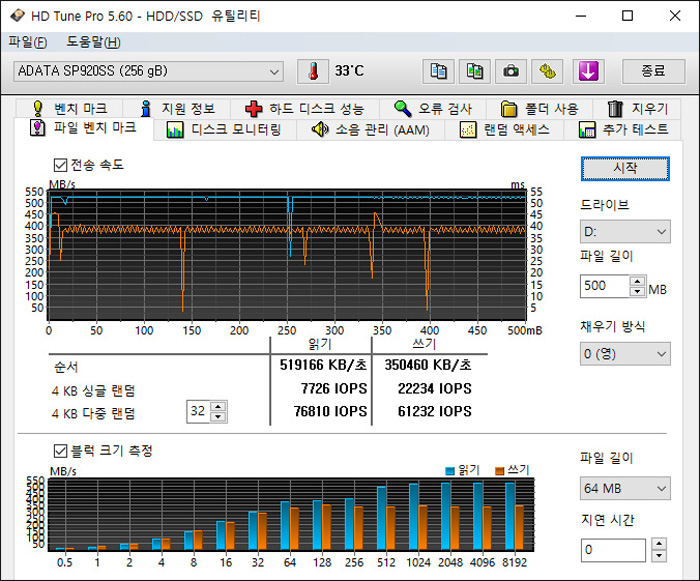Open the 채우기 방식 dropdown

(625, 354)
